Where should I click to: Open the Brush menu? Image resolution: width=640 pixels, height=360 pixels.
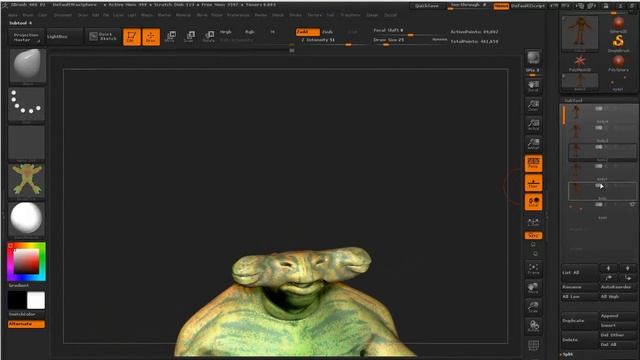(x=28, y=15)
